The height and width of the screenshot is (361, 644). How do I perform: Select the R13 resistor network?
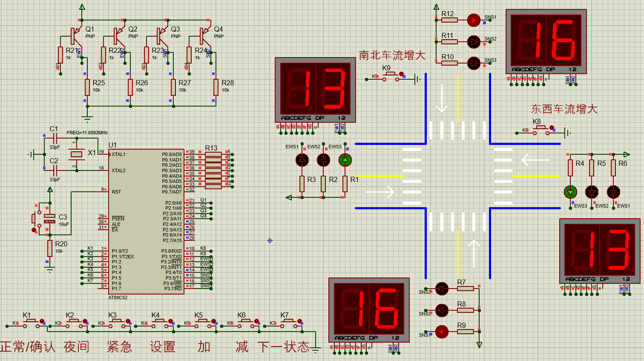[x=213, y=170]
